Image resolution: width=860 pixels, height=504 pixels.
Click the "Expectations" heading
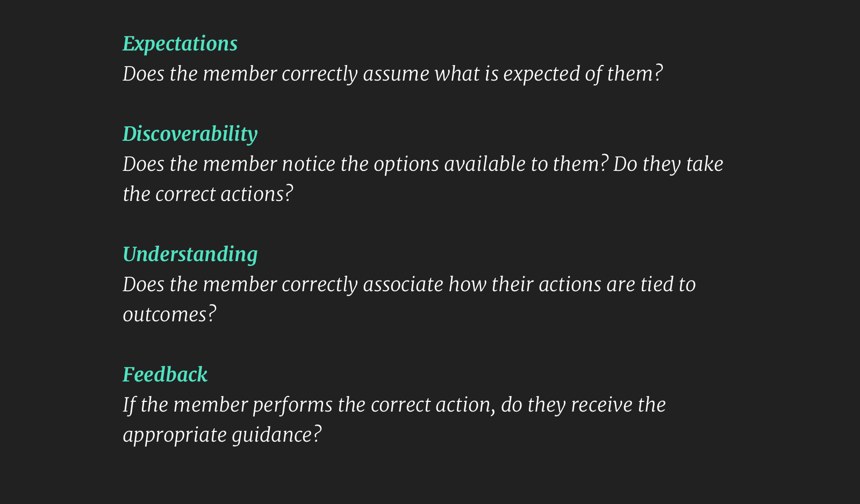180,44
